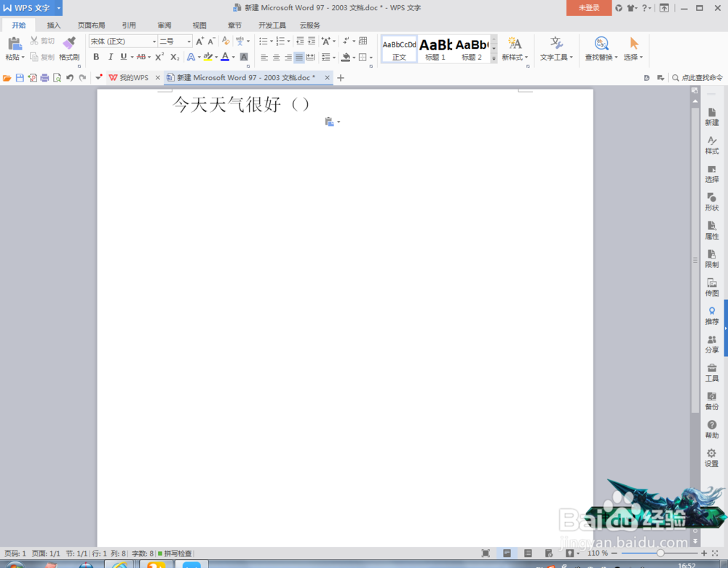Switch to the 插入 ribbon tab

click(x=53, y=24)
